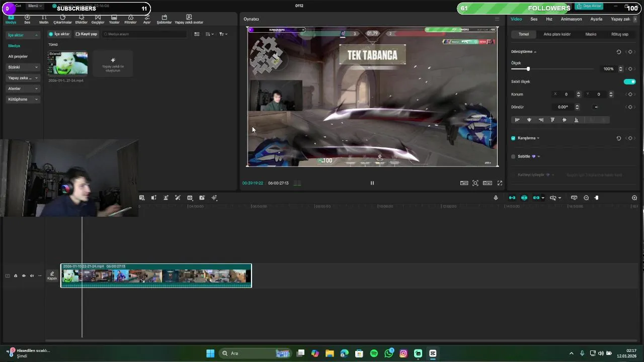Toggle auto snapping in timeline toolbar

coord(524,198)
